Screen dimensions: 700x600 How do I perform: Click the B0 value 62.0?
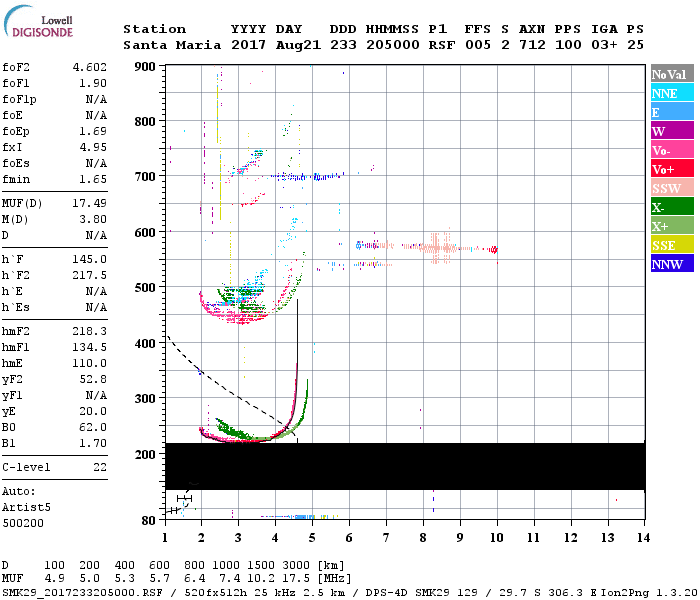93,428
